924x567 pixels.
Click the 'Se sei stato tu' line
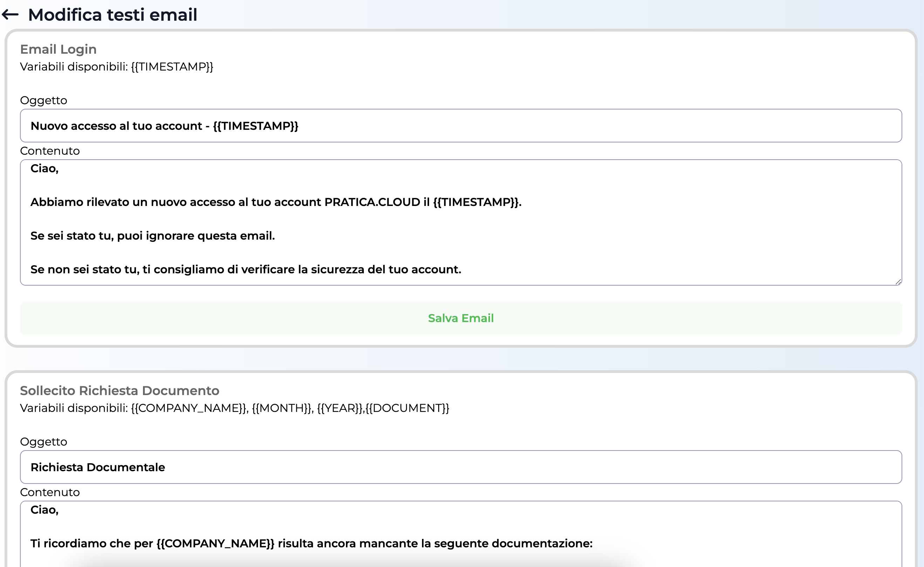pyautogui.click(x=152, y=236)
